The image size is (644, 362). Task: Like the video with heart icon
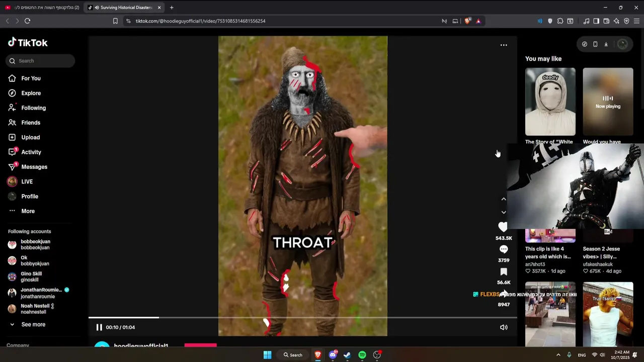(x=503, y=227)
